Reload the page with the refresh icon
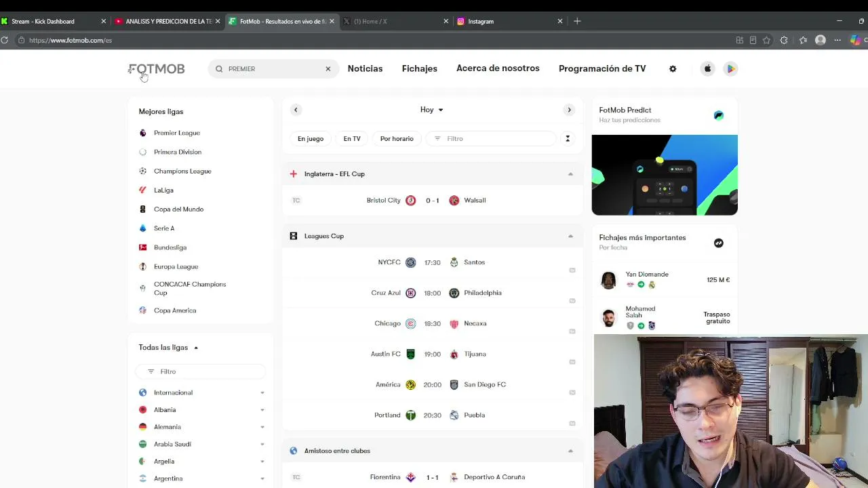This screenshot has width=868, height=488. pos(4,40)
